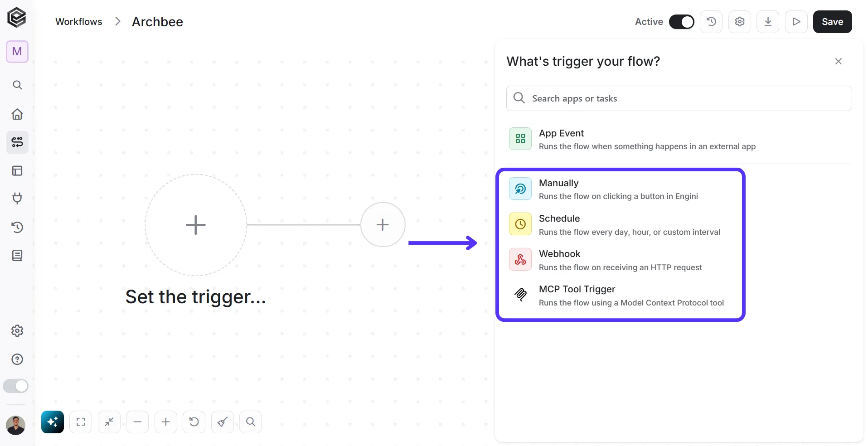Zoom out the canvas
The height and width of the screenshot is (446, 868).
pyautogui.click(x=137, y=422)
